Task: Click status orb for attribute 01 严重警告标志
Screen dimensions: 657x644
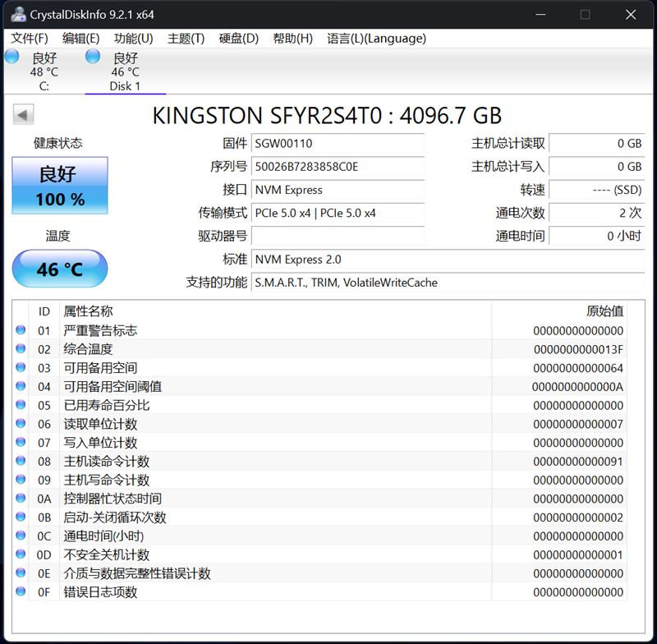Action: [x=21, y=330]
